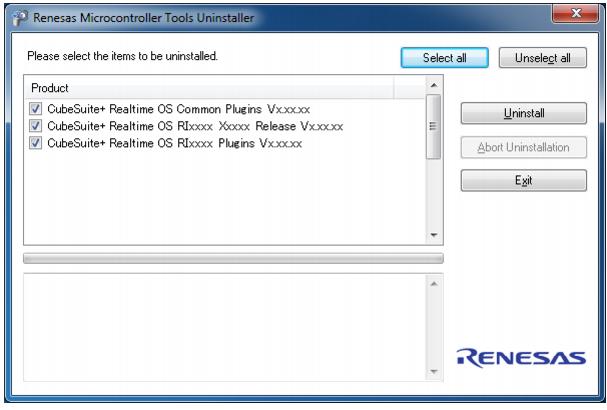Toggle the RIxxxx Plugins checkbox
Image resolution: width=607 pixels, height=410 pixels.
(x=36, y=143)
